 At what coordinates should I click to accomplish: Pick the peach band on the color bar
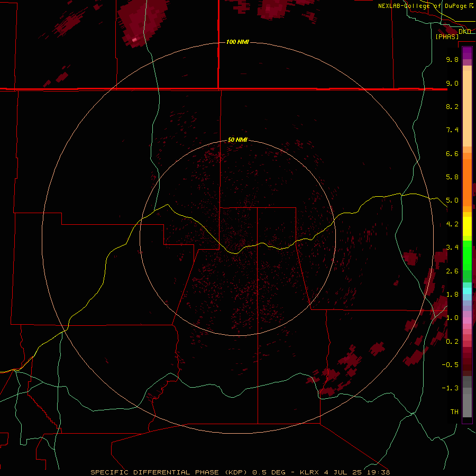(467, 108)
